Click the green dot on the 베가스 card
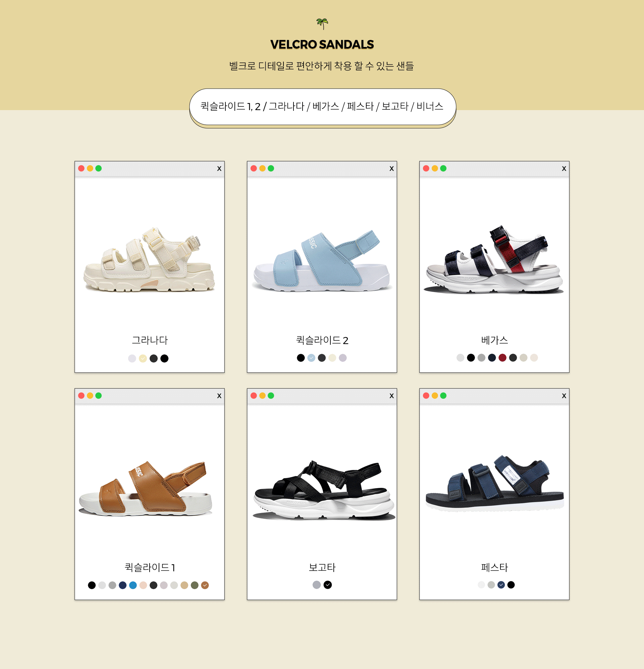The height and width of the screenshot is (669, 644). point(443,168)
